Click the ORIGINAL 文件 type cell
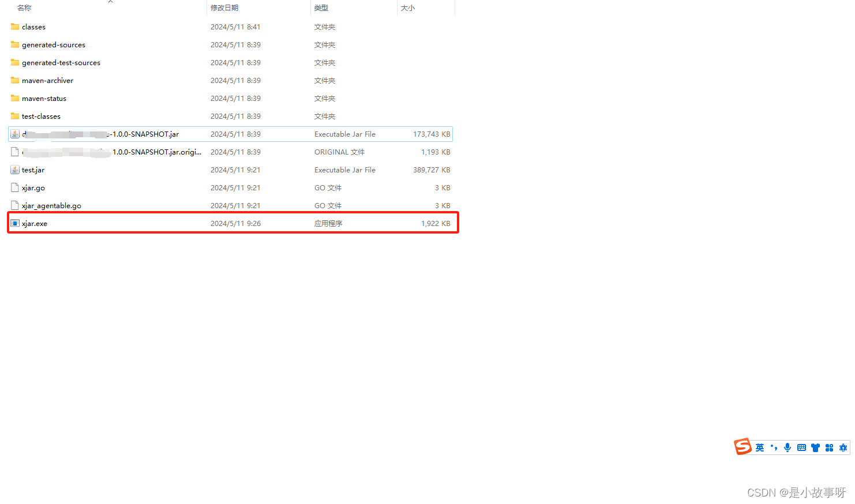 [339, 152]
